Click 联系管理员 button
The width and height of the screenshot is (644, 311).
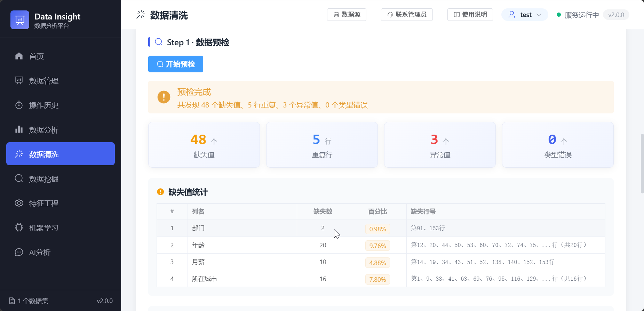[x=407, y=15]
